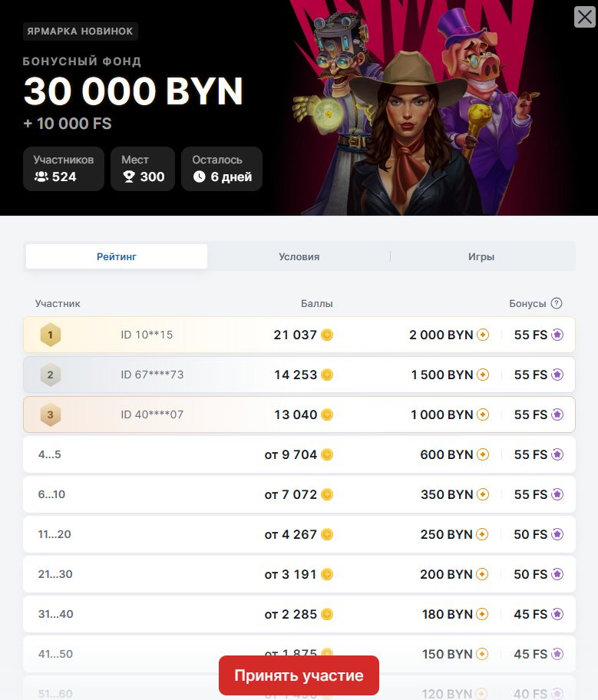Screen dimensions: 598x700
Task: Click the help icon next to Бонусы
Action: tap(557, 303)
